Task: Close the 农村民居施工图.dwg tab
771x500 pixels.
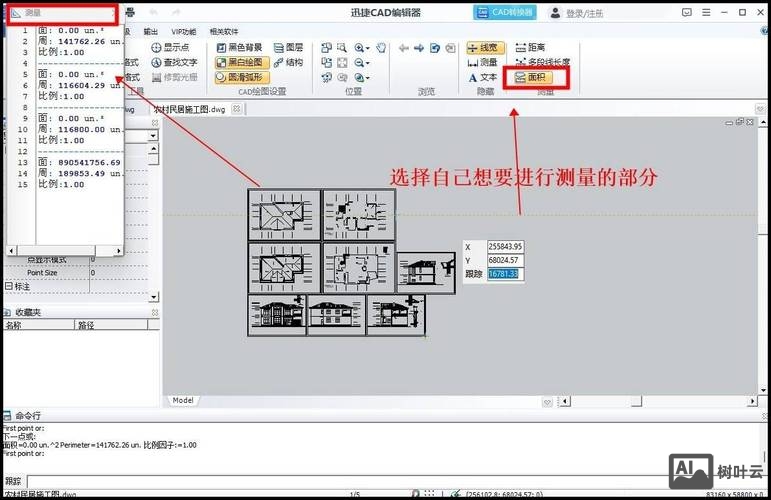Action: pos(237,109)
